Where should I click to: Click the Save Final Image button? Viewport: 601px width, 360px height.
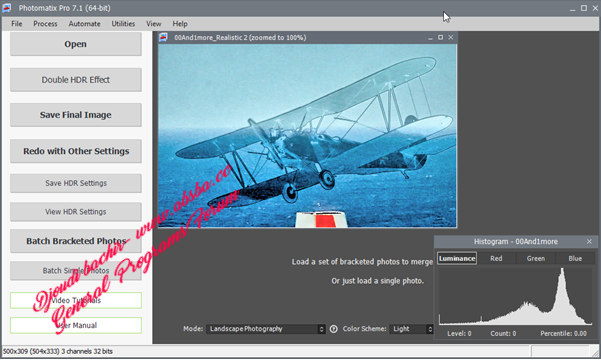click(76, 115)
